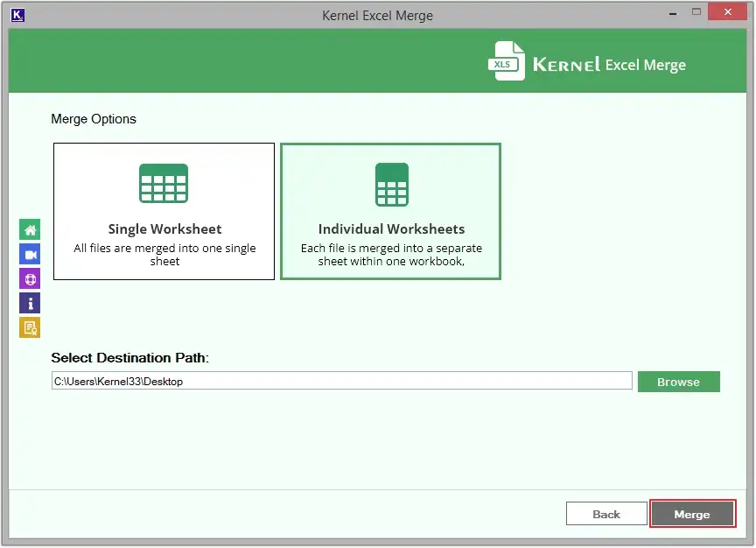The width and height of the screenshot is (756, 548).
Task: Start merging with the Merge button
Action: [x=692, y=514]
